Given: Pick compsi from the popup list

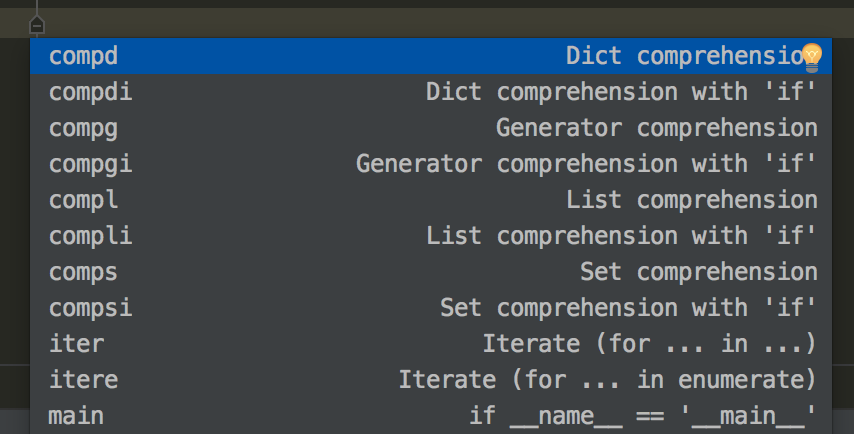Looking at the screenshot, I should coord(90,307).
